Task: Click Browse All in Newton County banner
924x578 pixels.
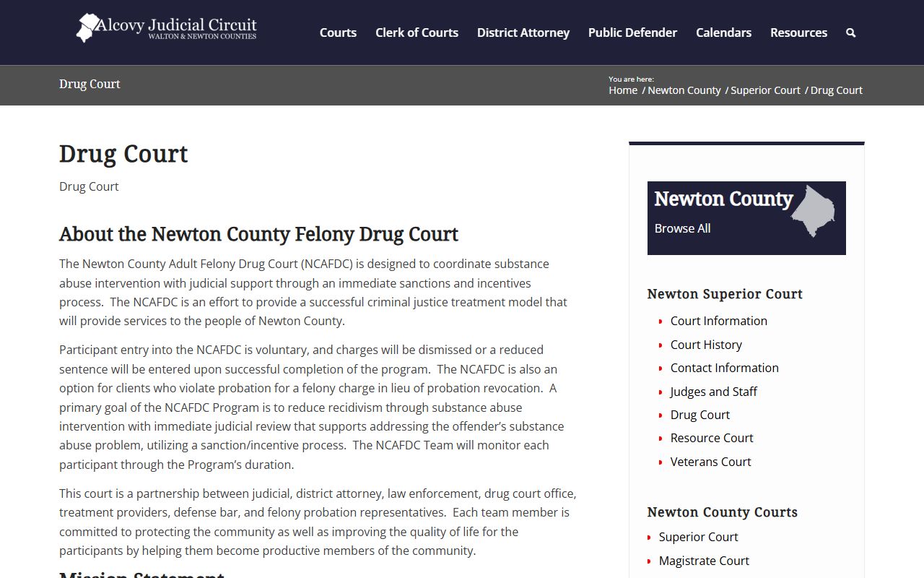Action: point(682,228)
